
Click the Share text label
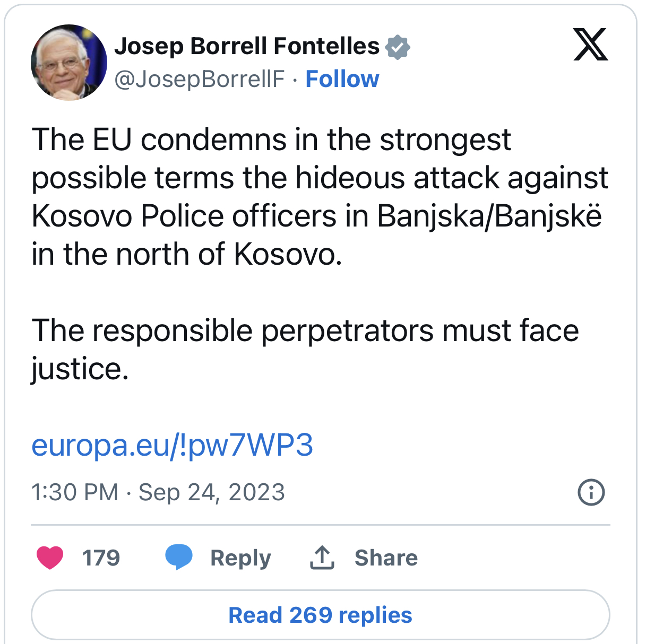(x=386, y=558)
